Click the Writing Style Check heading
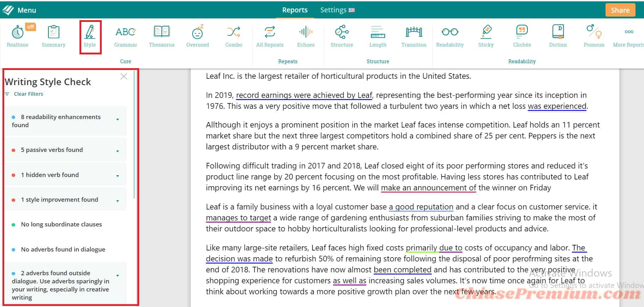 click(48, 82)
